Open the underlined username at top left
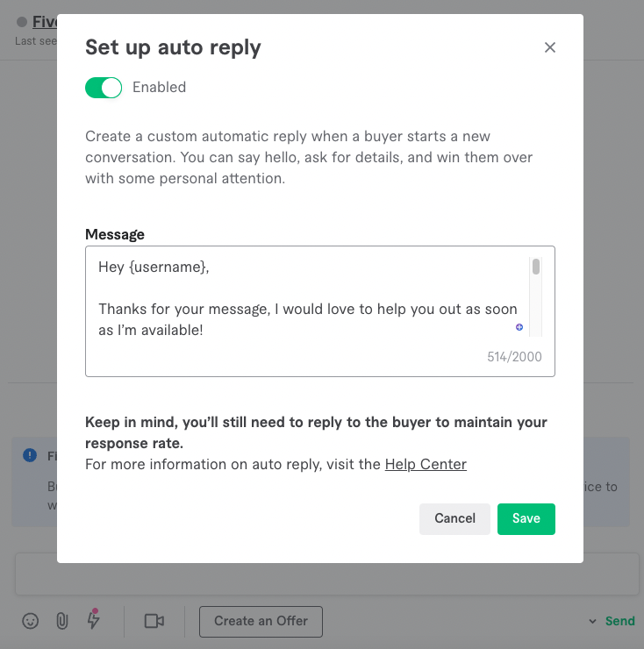644x649 pixels. [45, 22]
